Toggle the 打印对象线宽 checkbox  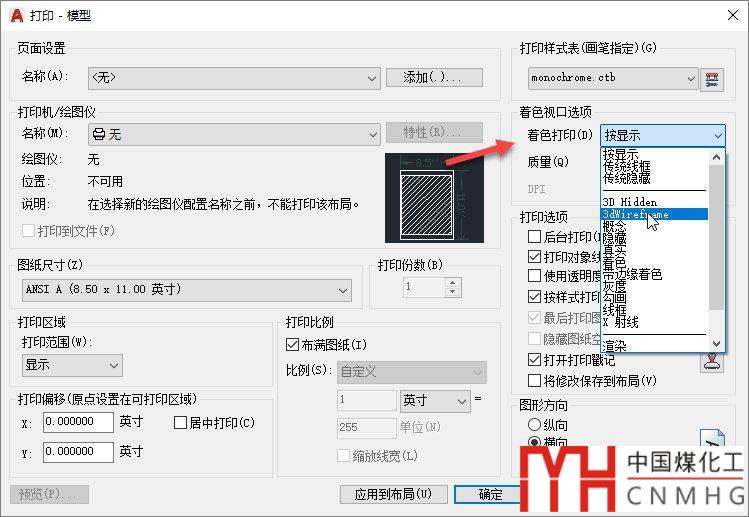point(535,257)
